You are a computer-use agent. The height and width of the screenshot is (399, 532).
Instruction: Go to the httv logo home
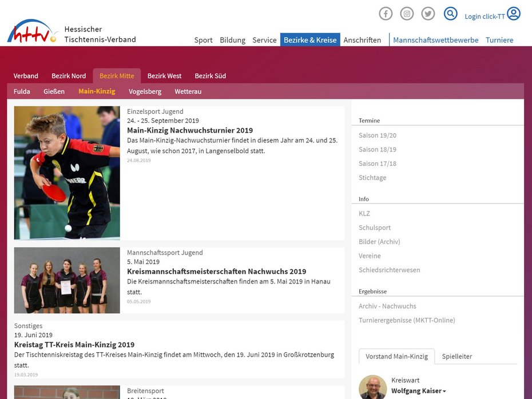(32, 31)
